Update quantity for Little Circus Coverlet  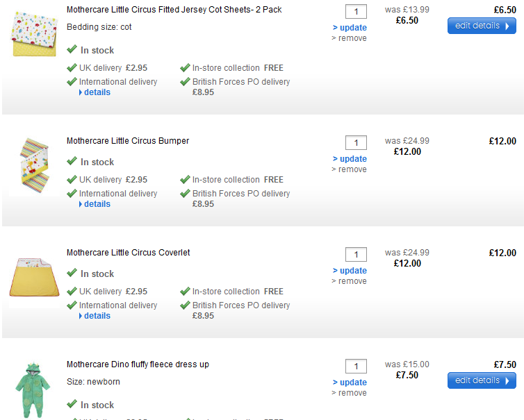[350, 271]
